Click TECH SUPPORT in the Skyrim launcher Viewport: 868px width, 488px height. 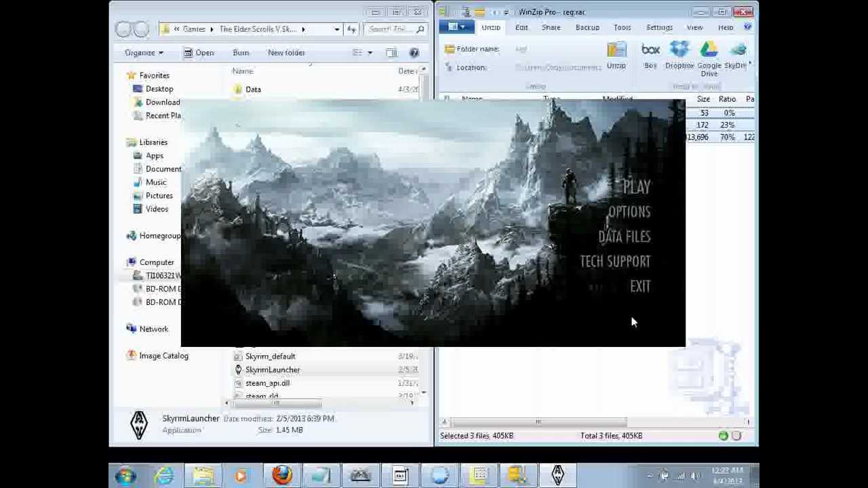point(614,262)
